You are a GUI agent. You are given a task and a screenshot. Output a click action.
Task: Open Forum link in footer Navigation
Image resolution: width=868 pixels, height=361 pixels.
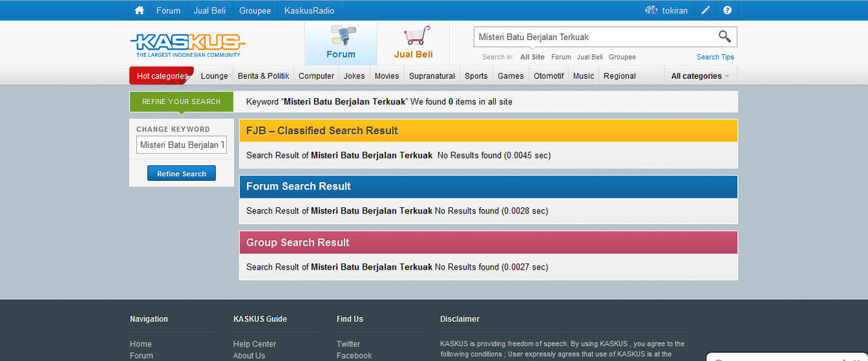click(142, 356)
